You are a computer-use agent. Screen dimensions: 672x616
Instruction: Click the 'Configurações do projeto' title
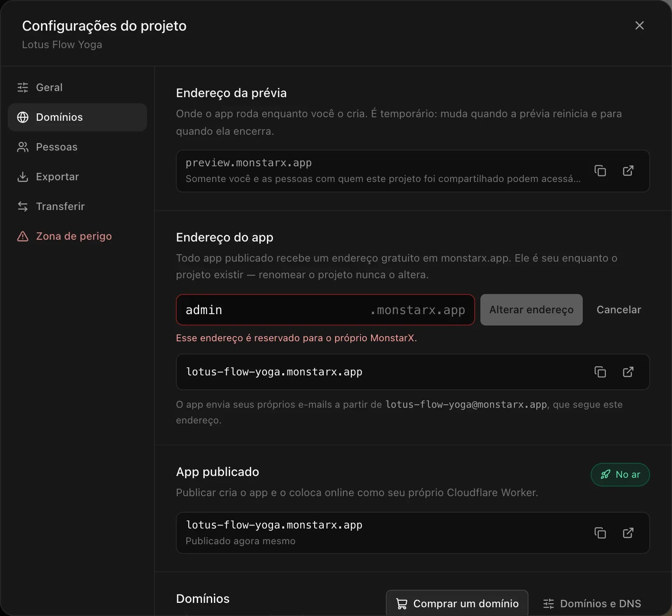[x=104, y=26]
